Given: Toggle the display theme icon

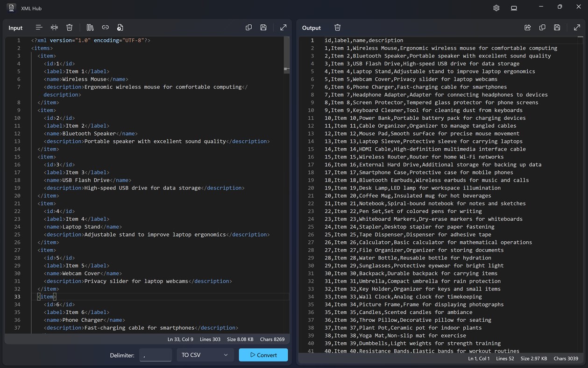Looking at the screenshot, I should pos(514,7).
